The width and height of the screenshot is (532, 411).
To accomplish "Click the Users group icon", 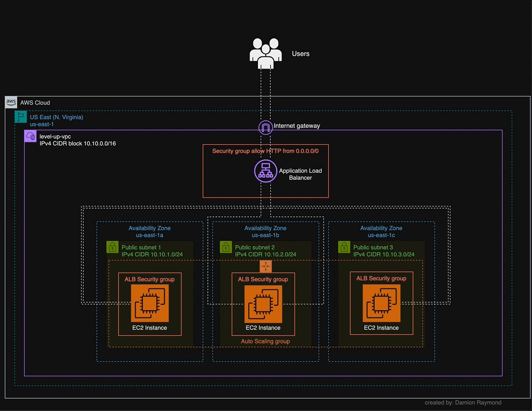I will pos(266,51).
